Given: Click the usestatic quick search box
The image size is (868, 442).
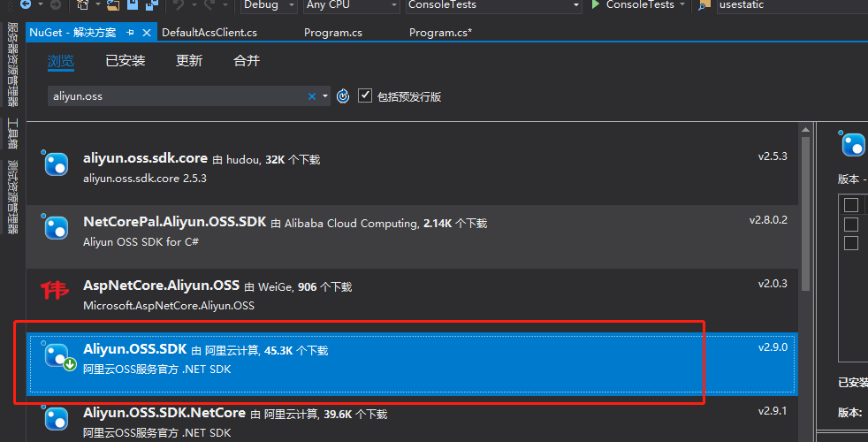Looking at the screenshot, I should click(792, 5).
